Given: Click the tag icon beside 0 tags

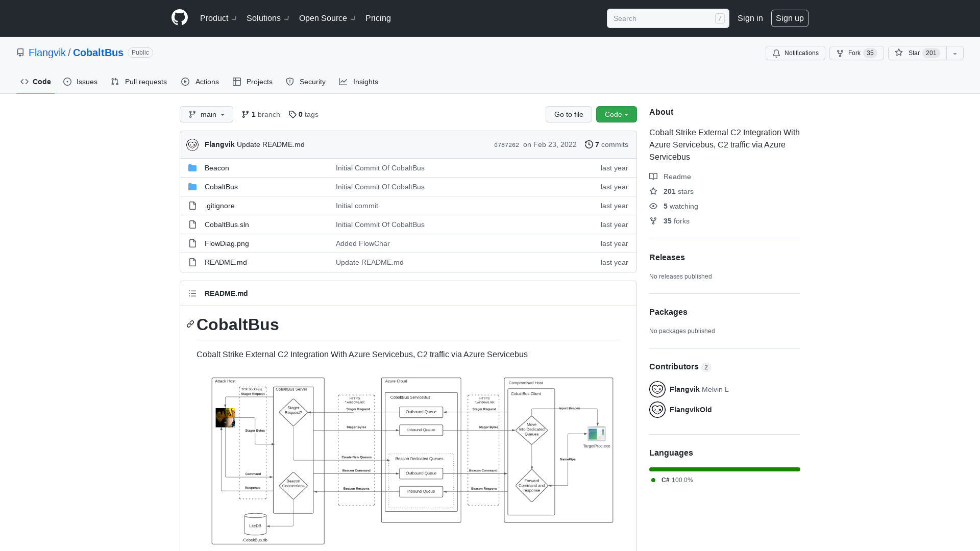Looking at the screenshot, I should 292,114.
